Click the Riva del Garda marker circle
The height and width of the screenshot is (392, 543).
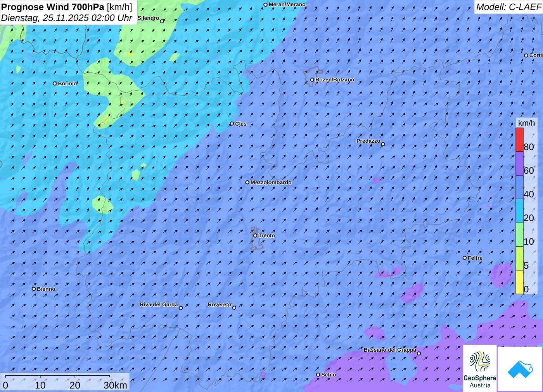(181, 308)
